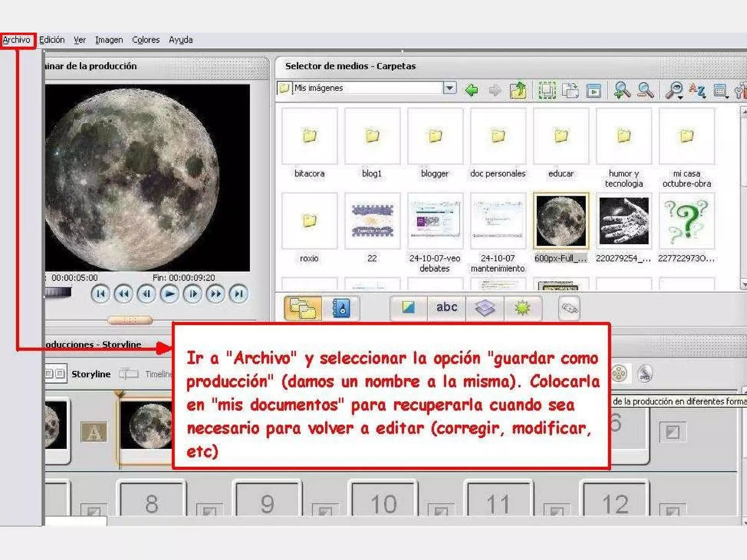The image size is (747, 560).
Task: Click the zoom out magnifier icon
Action: pos(645,90)
